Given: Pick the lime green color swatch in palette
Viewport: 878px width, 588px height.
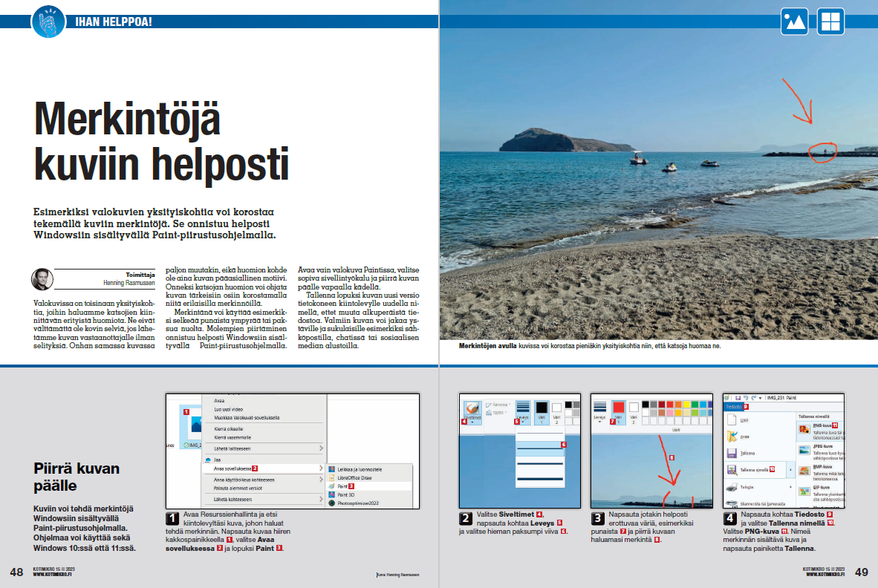Looking at the screenshot, I should point(695,413).
